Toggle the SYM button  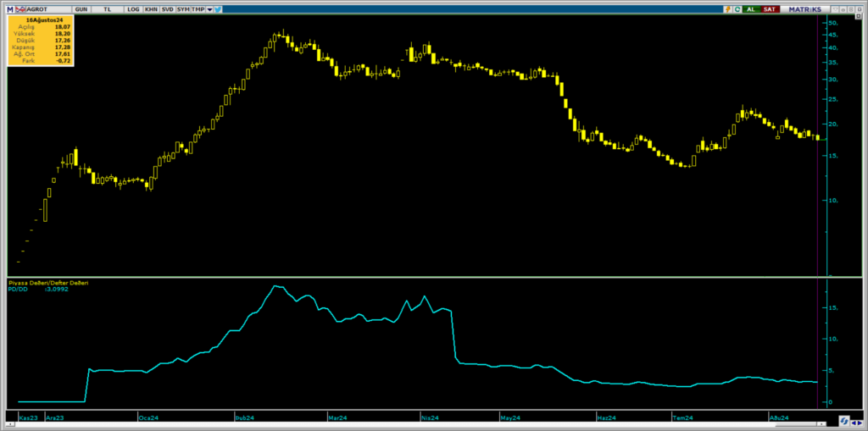click(x=182, y=9)
